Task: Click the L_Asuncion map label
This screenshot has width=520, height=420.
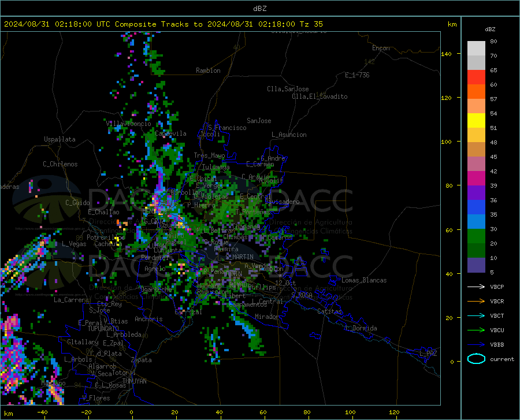Action: click(x=289, y=135)
